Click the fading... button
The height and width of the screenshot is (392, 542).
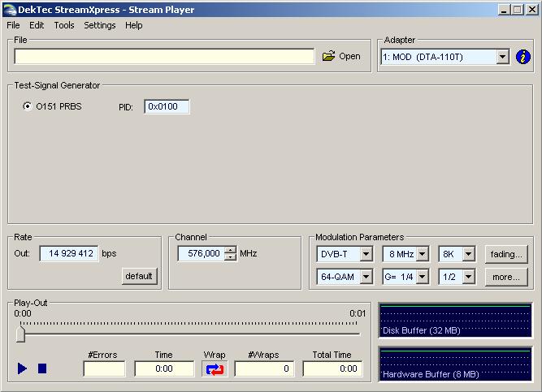point(506,254)
